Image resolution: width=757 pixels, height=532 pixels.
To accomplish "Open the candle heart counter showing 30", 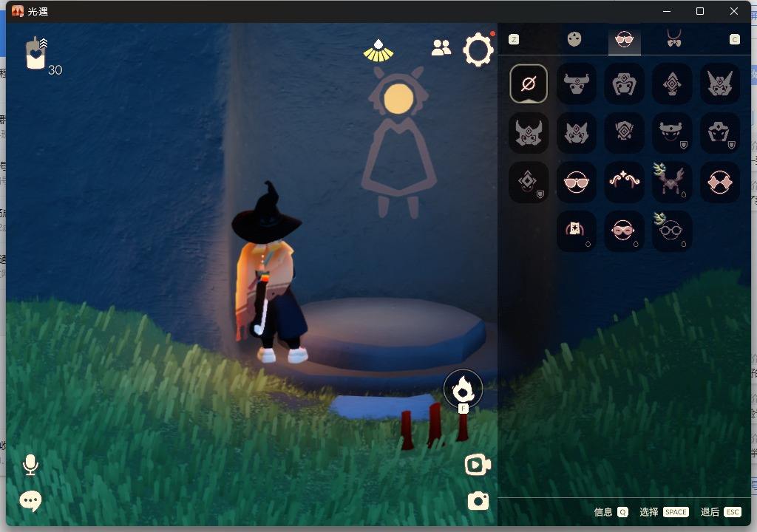I will coord(42,55).
